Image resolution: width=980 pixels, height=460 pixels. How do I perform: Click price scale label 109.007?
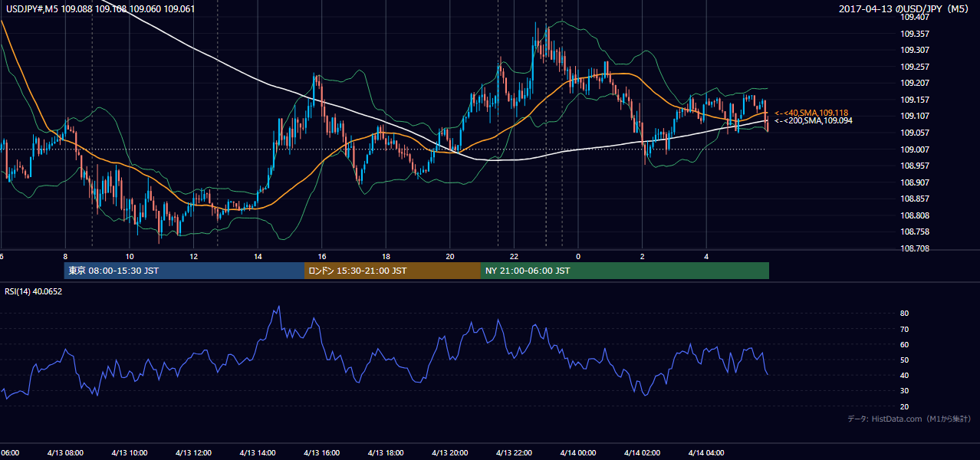coord(914,149)
